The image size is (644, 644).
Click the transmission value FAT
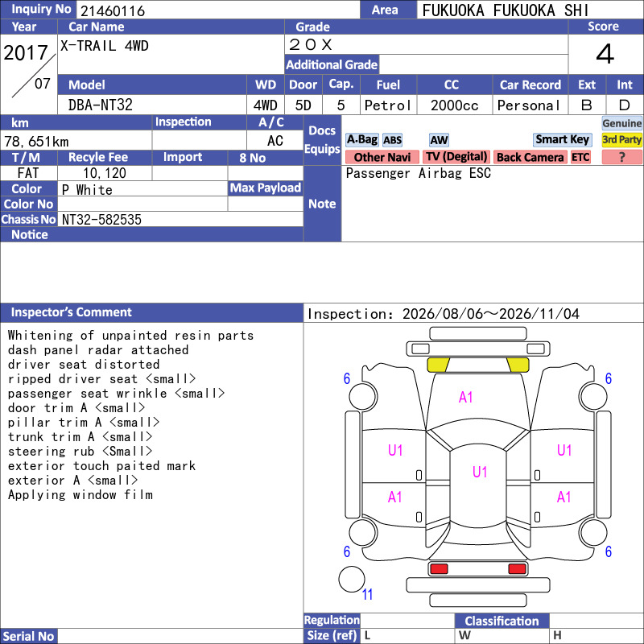(28, 173)
